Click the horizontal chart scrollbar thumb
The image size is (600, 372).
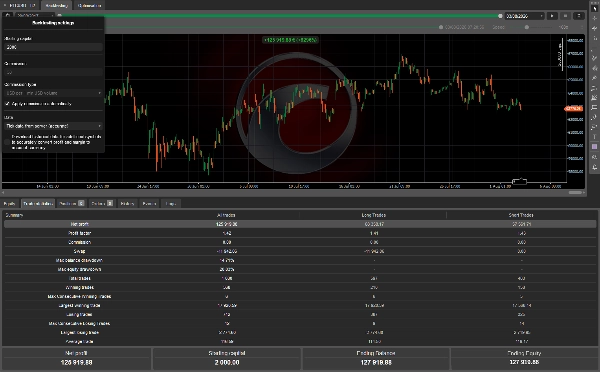[x=575, y=193]
